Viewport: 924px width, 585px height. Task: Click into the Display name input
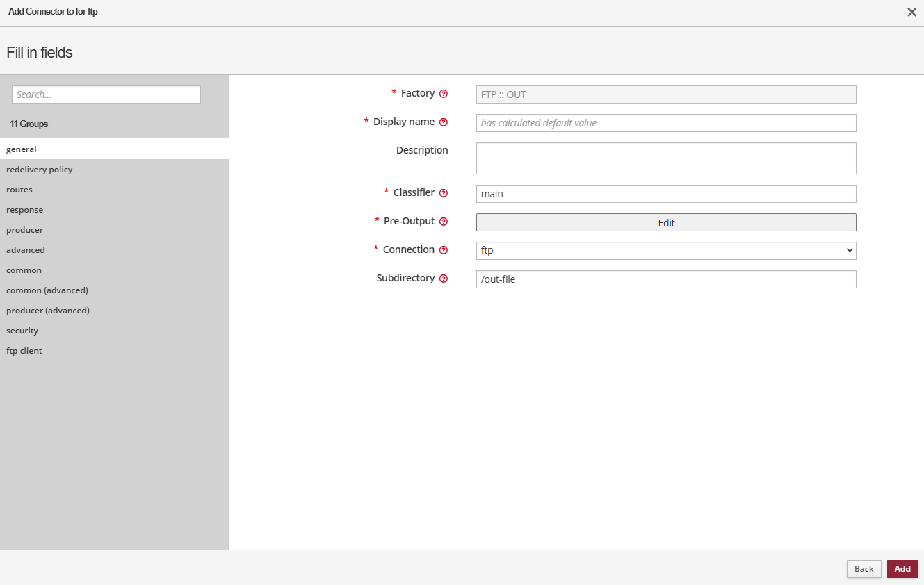tap(665, 123)
